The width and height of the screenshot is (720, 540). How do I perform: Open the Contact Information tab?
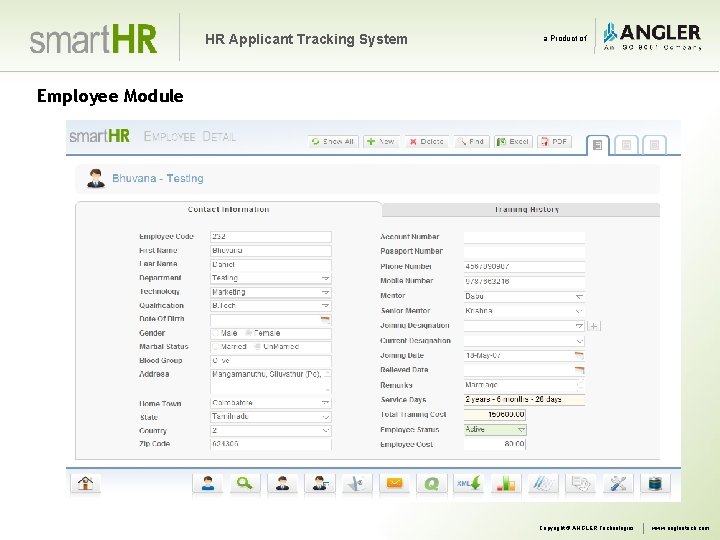tap(228, 209)
